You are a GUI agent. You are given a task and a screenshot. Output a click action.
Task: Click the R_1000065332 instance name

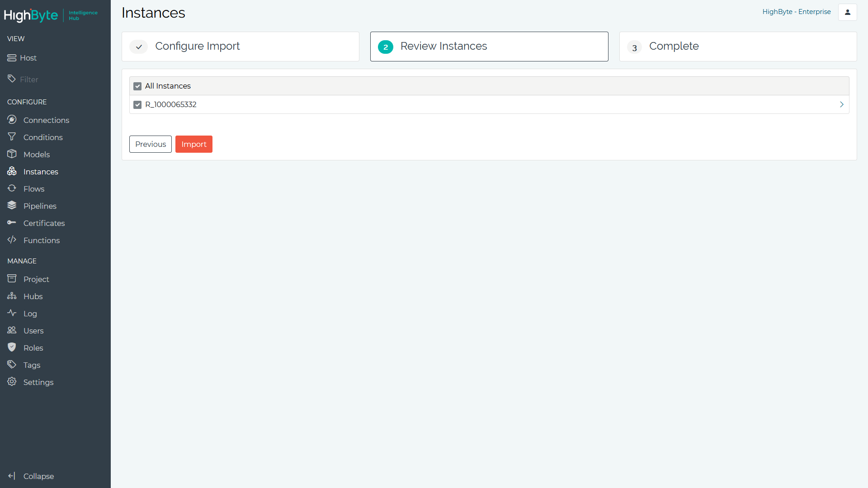tap(170, 104)
